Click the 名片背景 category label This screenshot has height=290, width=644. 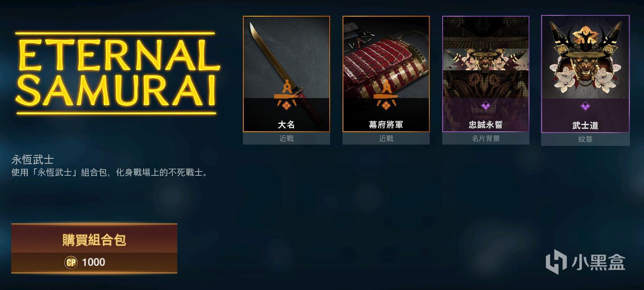[x=486, y=138]
